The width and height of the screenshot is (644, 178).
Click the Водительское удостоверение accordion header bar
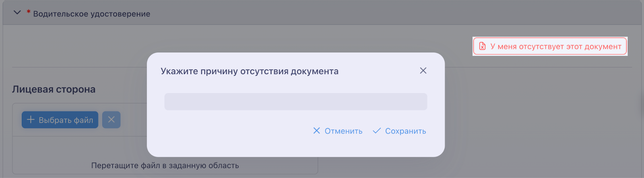pos(322,13)
